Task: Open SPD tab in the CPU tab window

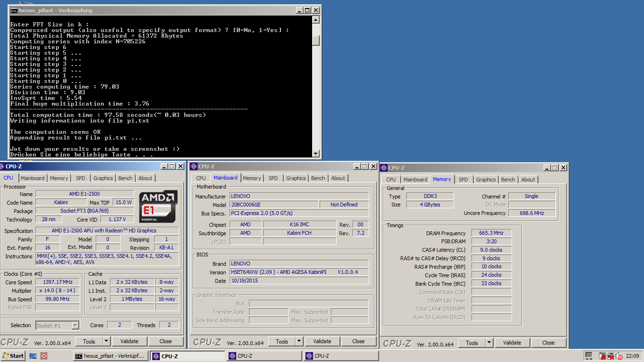Action: (81, 178)
